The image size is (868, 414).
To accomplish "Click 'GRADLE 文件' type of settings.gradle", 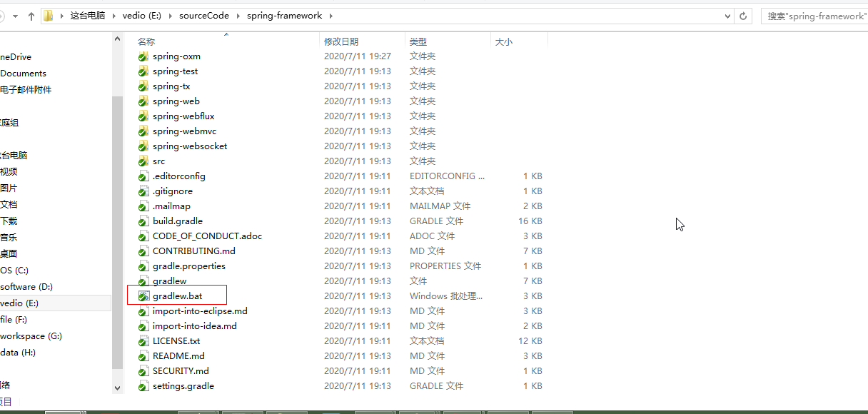I will [x=436, y=386].
